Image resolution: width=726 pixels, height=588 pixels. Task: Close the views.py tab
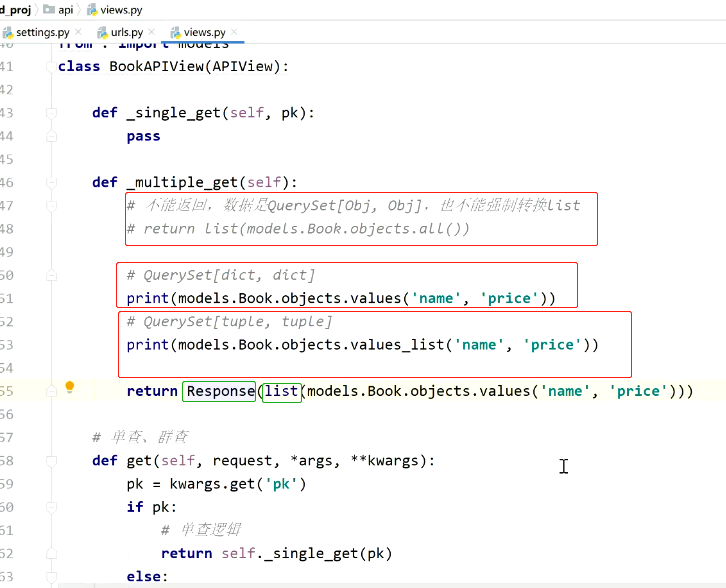[234, 32]
